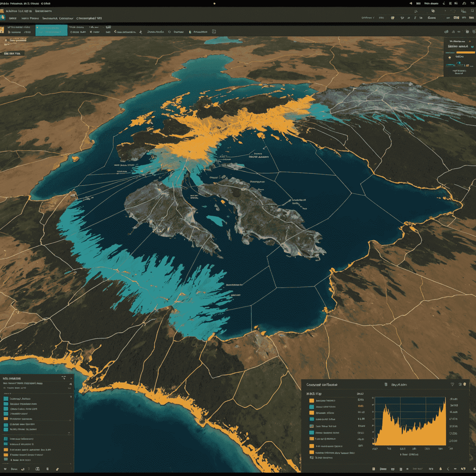The width and height of the screenshot is (476, 476).
Task: Click the icon in the layers panel's title bar
Action: [x=64, y=378]
